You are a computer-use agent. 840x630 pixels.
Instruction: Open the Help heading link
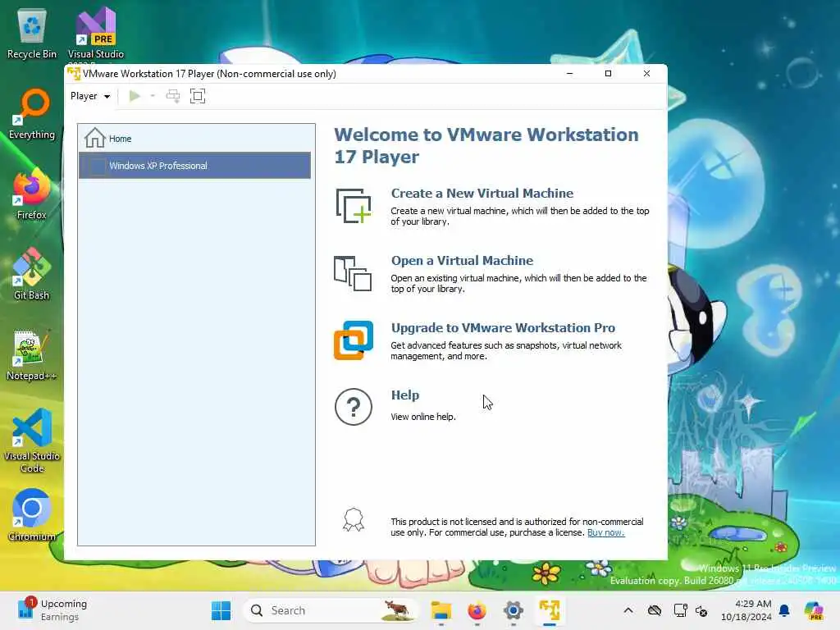[x=405, y=395]
